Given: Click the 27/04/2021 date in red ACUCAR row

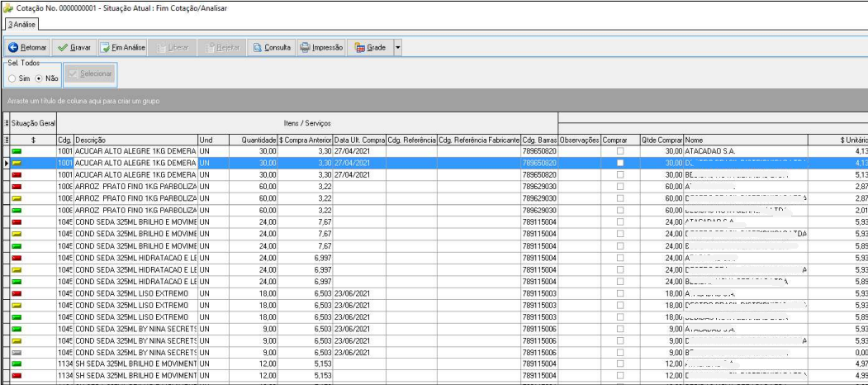Looking at the screenshot, I should tap(360, 174).
